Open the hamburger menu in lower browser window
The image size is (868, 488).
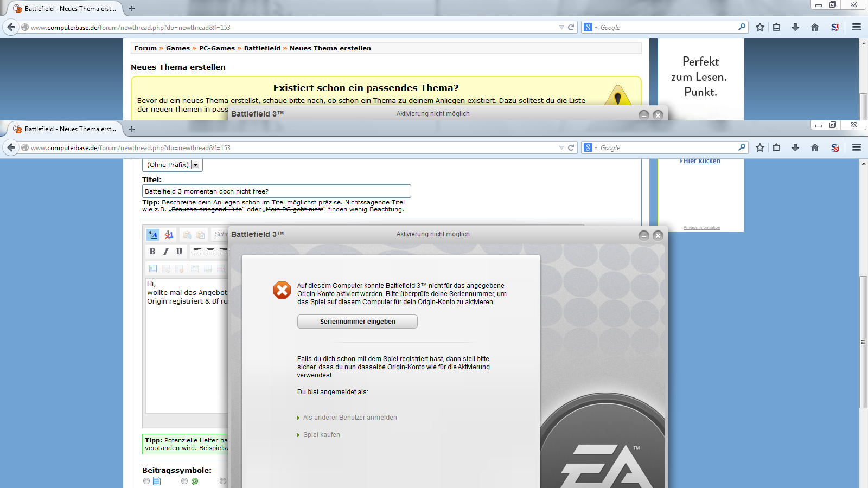[857, 147]
